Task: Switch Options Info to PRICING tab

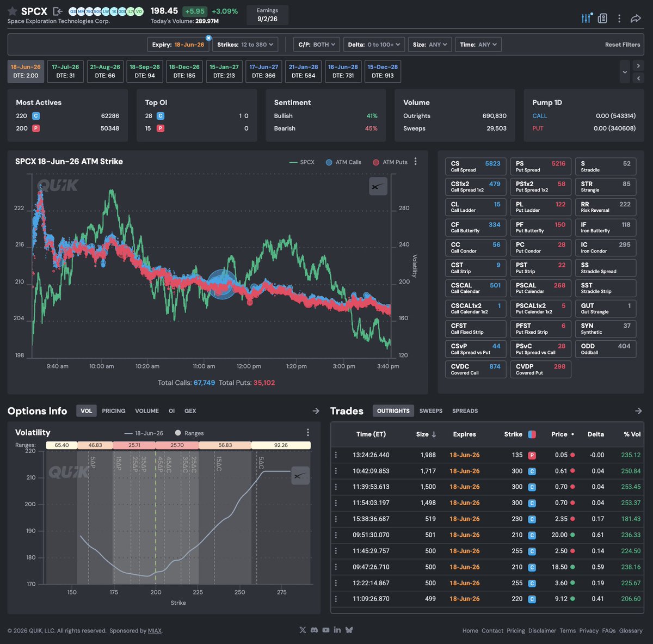Action: (x=114, y=411)
